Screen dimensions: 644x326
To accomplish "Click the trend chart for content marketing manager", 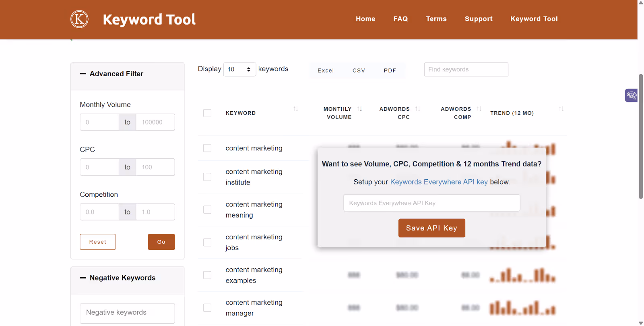I will [522, 308].
